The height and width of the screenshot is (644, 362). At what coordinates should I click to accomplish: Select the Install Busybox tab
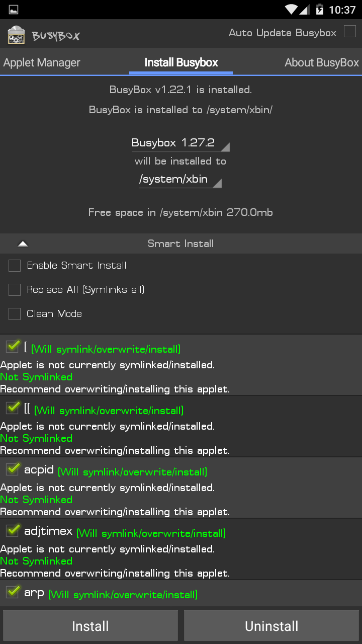tap(181, 63)
